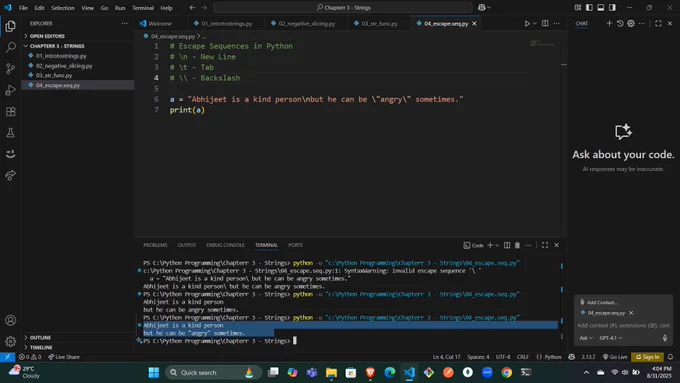
Task: Open File Explorer from taskbar
Action: [331, 372]
